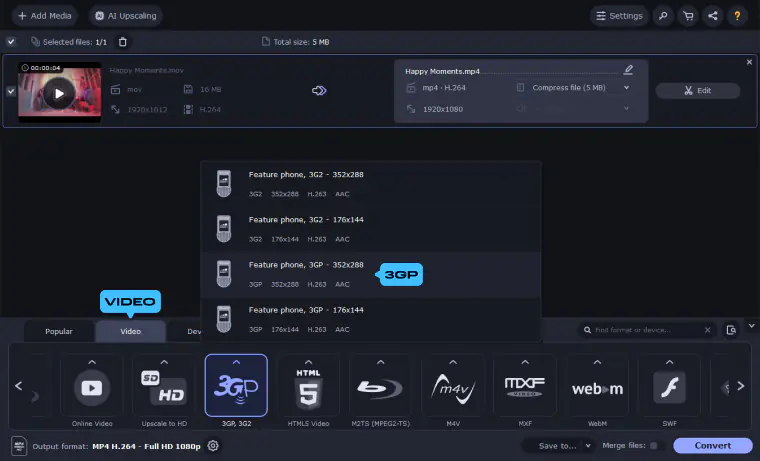Expand presets arrow above M2TS
This screenshot has width=760, height=461.
pos(380,362)
